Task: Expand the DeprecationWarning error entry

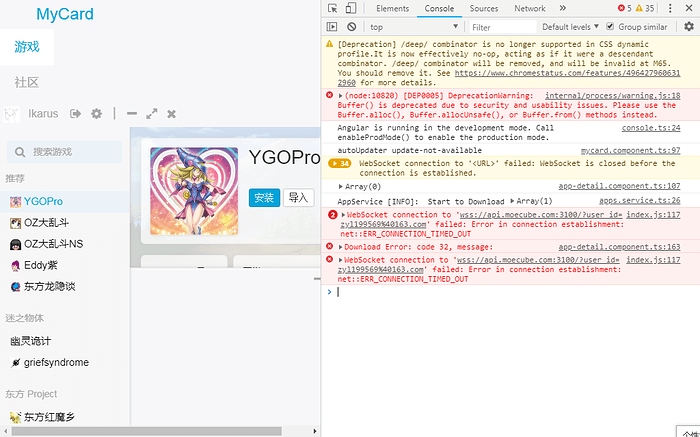Action: coord(341,96)
